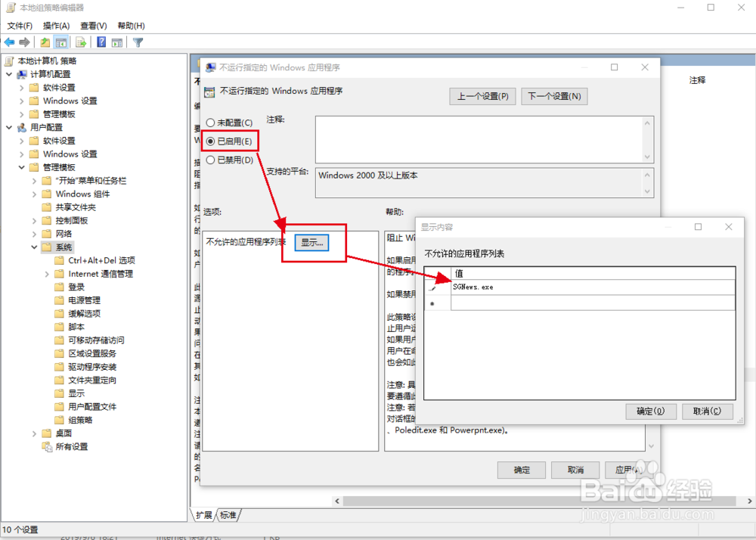756x540 pixels.
Task: Select 区域设置服务 in the tree
Action: (x=92, y=353)
